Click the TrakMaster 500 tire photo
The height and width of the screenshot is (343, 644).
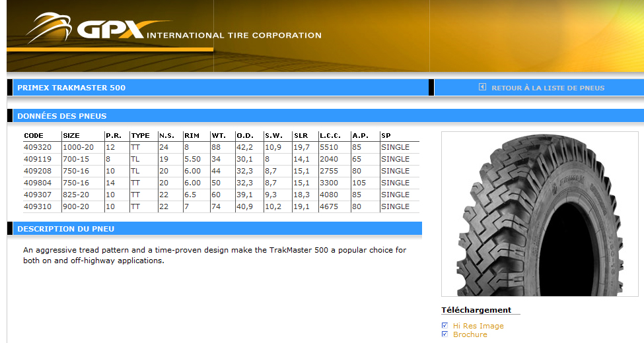(540, 214)
